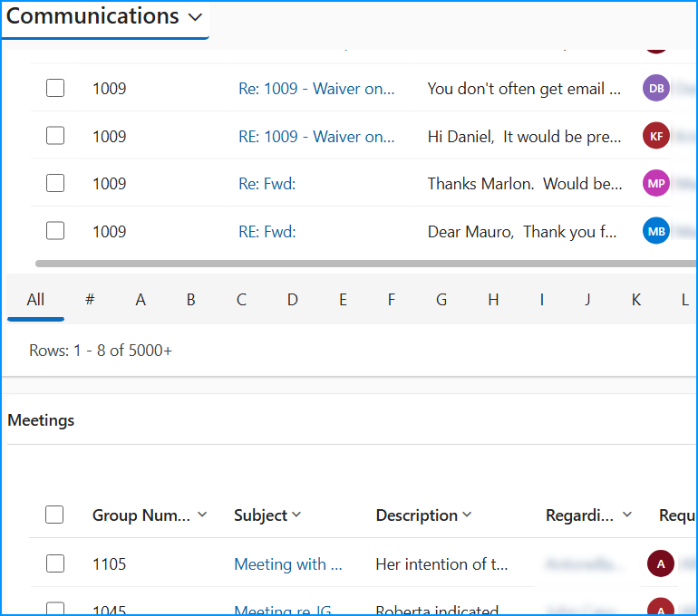Open the 'Meeting with ...' subject link
The width and height of the screenshot is (698, 616).
(287, 564)
